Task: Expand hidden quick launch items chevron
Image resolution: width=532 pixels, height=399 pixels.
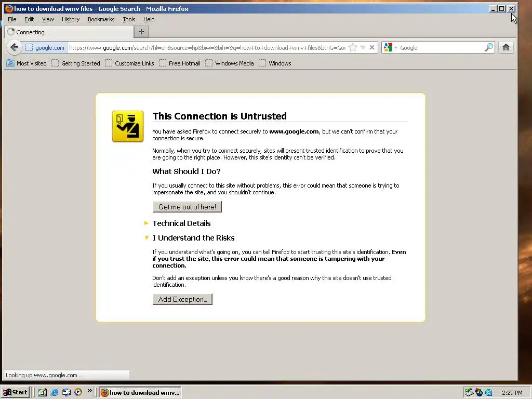Action: pos(89,391)
